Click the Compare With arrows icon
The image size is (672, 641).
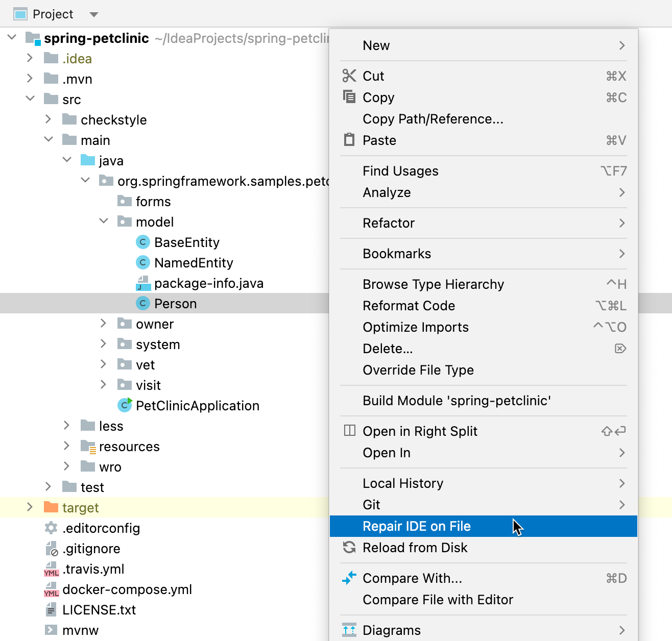(349, 578)
